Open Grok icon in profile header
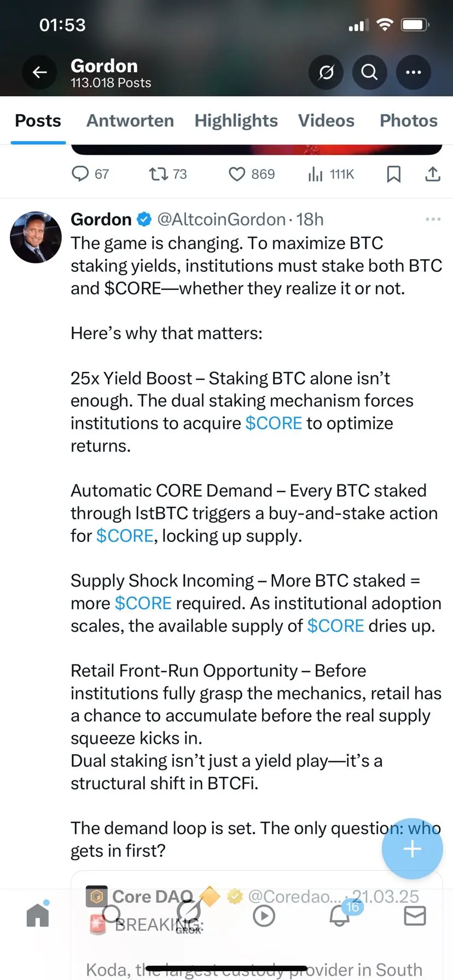Image resolution: width=453 pixels, height=980 pixels. tap(326, 72)
